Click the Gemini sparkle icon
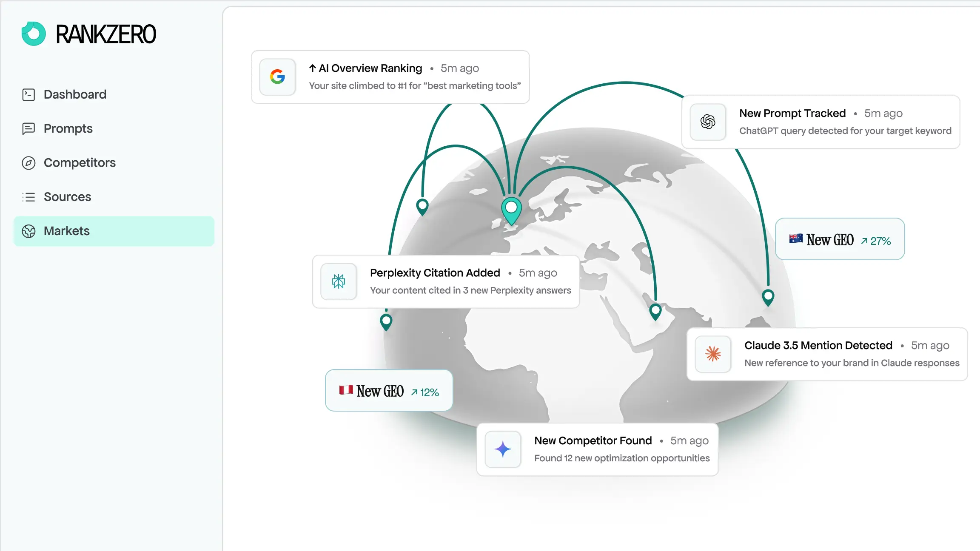The width and height of the screenshot is (980, 551). point(503,449)
